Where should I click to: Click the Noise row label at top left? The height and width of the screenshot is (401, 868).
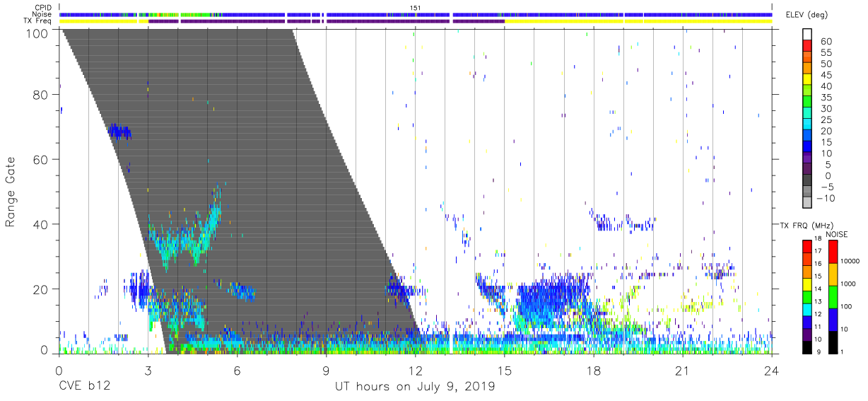43,14
